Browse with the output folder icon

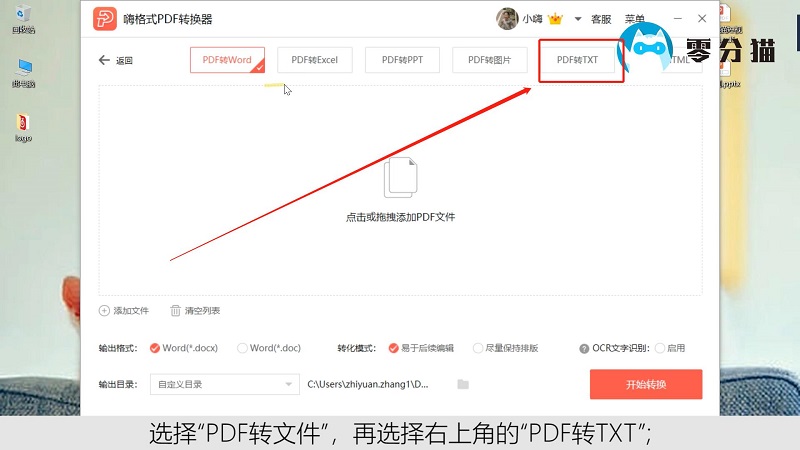[463, 384]
